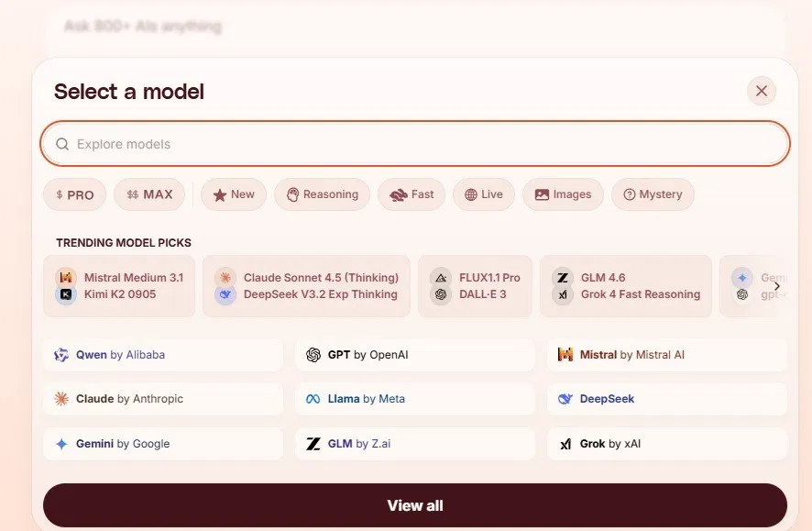Enable the PRO filter
This screenshot has width=812, height=531.
(x=74, y=194)
